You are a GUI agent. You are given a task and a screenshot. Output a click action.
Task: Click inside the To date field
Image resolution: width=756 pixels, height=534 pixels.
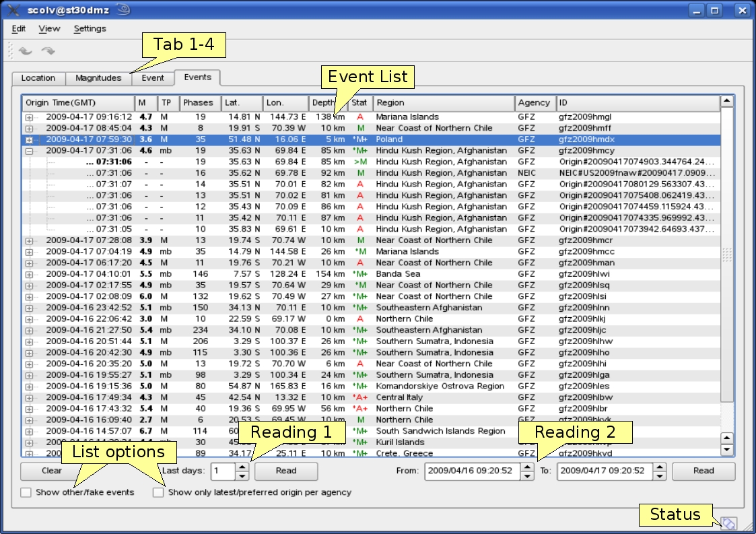pyautogui.click(x=604, y=471)
